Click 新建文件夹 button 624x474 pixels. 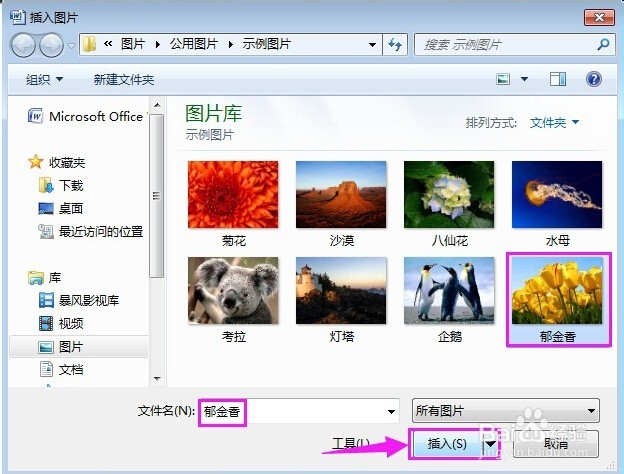pyautogui.click(x=124, y=80)
